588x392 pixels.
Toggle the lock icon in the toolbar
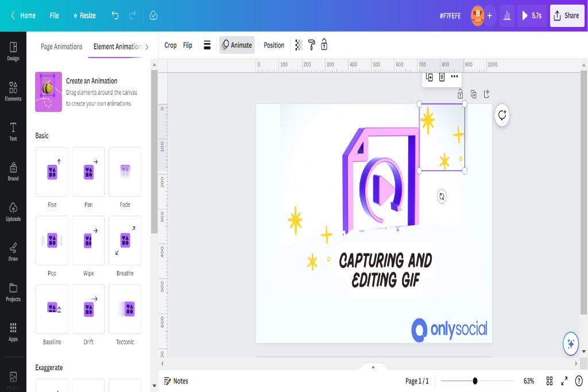click(324, 45)
